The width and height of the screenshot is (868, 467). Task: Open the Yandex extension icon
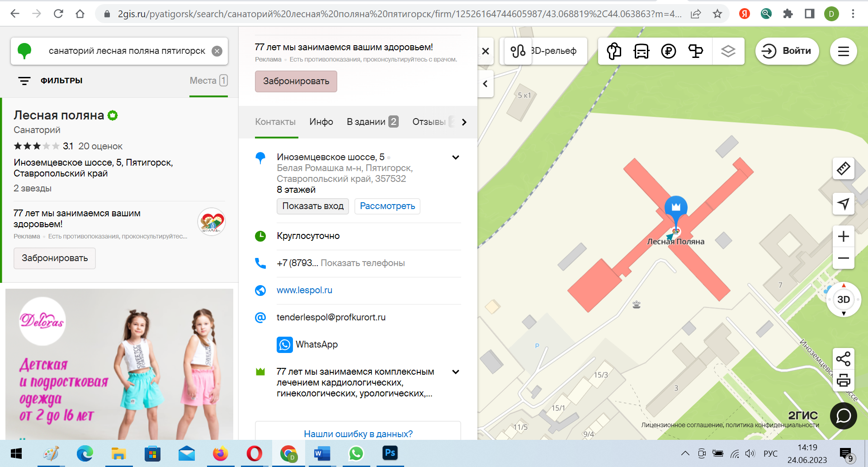pos(745,14)
